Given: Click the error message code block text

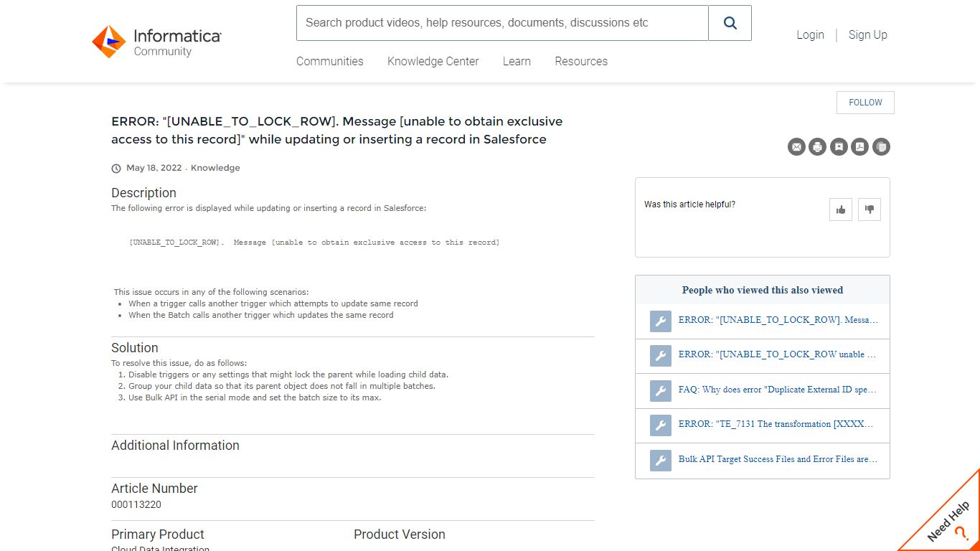Looking at the screenshot, I should 314,242.
